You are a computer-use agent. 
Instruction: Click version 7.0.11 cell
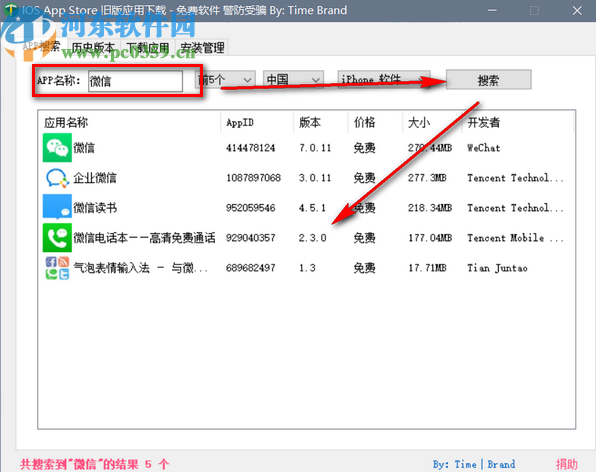click(315, 147)
